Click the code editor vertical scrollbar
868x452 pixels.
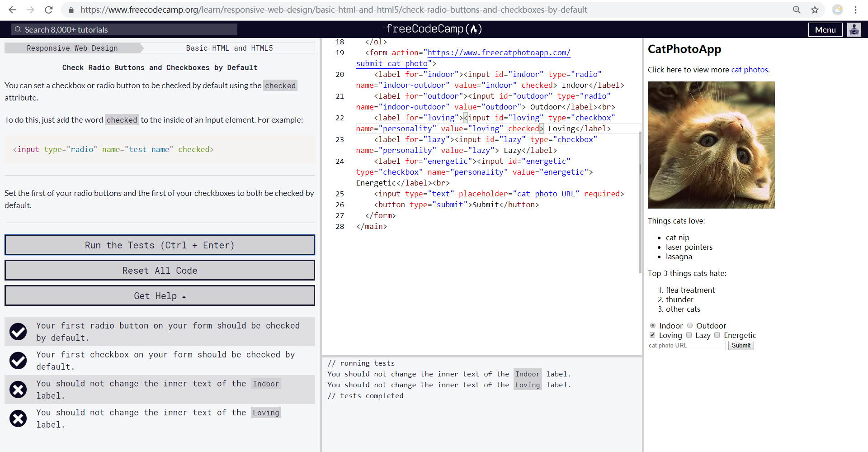(x=640, y=202)
